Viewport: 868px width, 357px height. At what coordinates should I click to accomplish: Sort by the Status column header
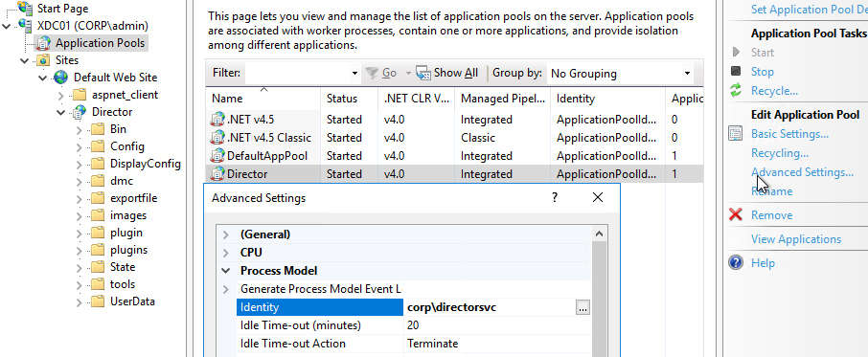tap(342, 99)
